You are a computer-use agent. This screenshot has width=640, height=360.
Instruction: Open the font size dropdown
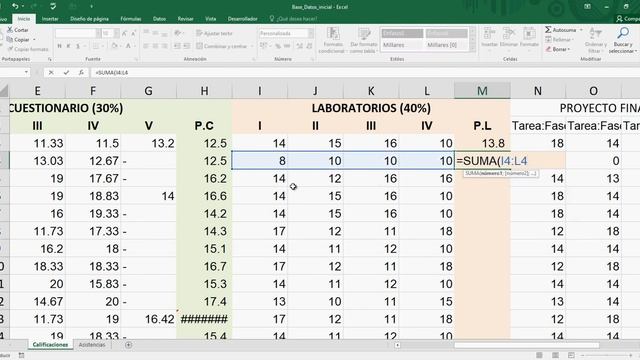116,33
